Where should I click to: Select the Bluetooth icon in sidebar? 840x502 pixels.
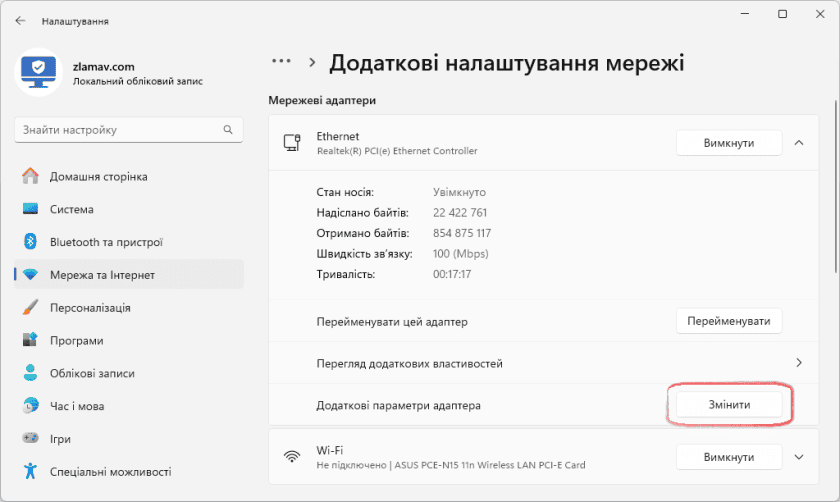[x=31, y=242]
